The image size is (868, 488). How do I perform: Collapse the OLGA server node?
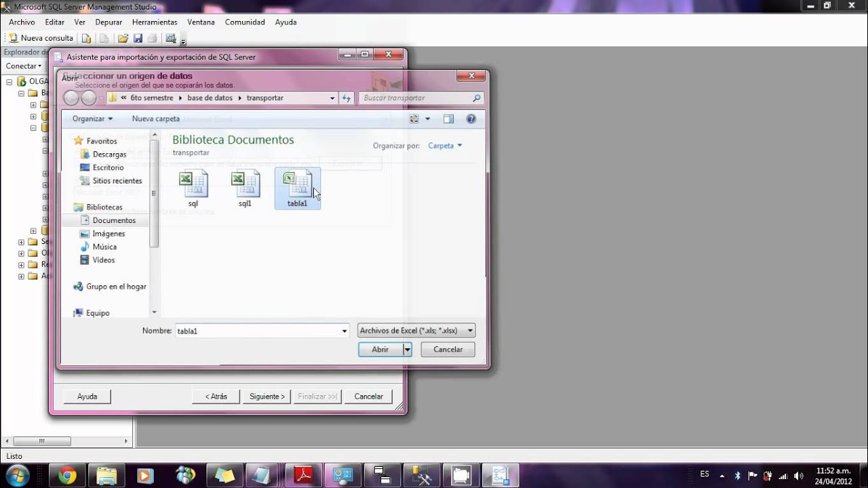[9, 82]
